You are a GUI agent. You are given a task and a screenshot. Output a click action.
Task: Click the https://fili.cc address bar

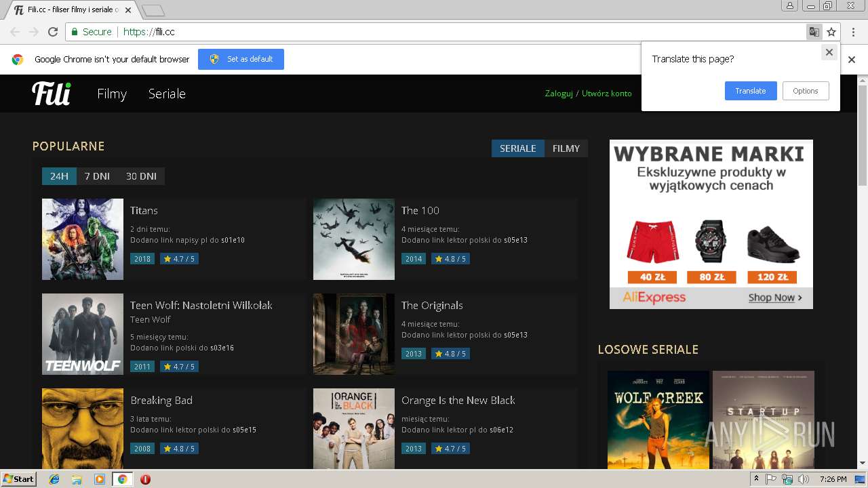(434, 32)
